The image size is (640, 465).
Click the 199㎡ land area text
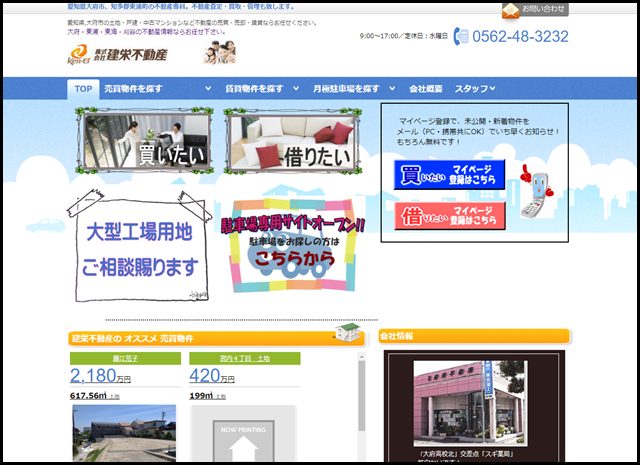(201, 396)
